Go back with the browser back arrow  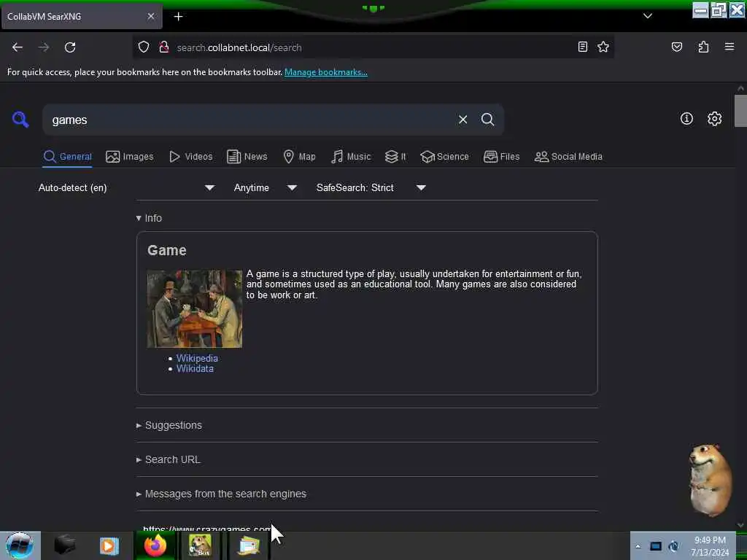[x=18, y=47]
